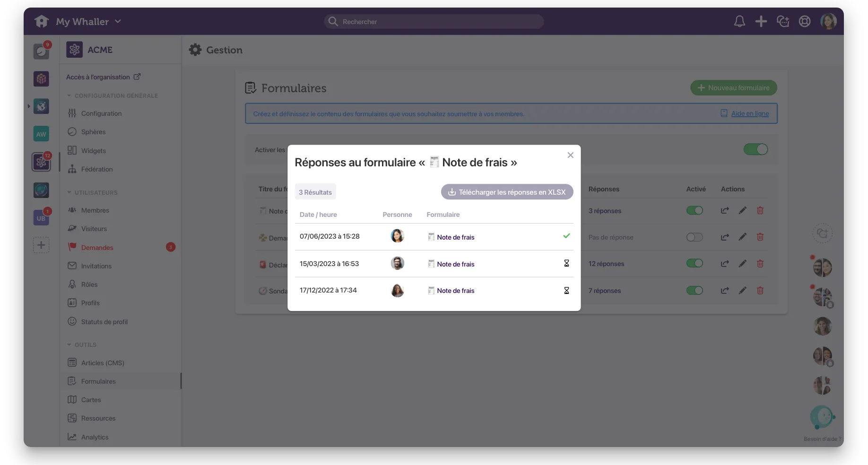This screenshot has height=465, width=868.
Task: Click the edit pencil in the 12 réponses row
Action: coord(742,263)
